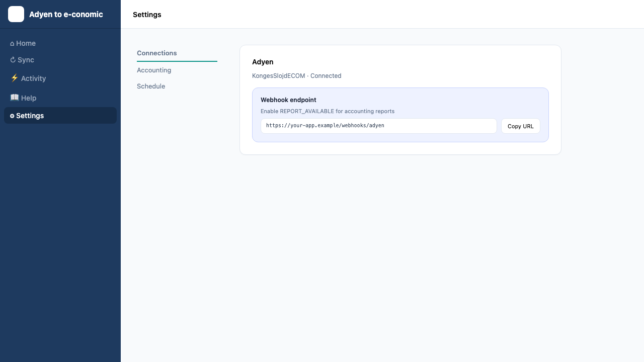Click the Webhook endpoint label
This screenshot has width=644, height=362.
click(x=288, y=100)
